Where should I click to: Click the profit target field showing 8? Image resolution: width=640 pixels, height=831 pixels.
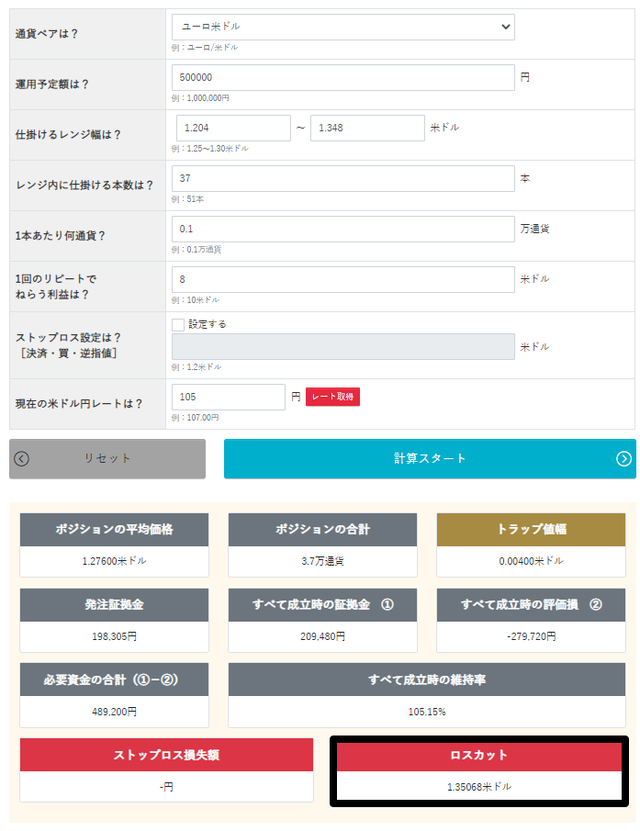[x=343, y=279]
